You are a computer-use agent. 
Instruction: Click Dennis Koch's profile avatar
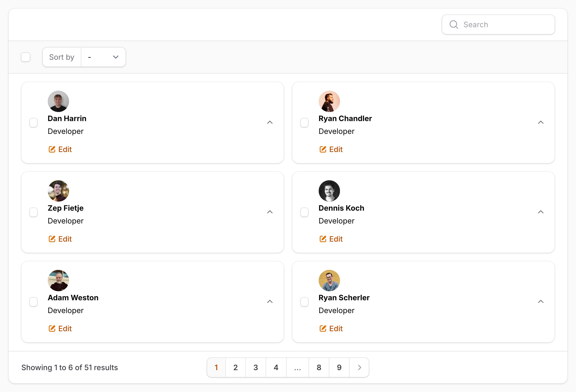pos(329,191)
